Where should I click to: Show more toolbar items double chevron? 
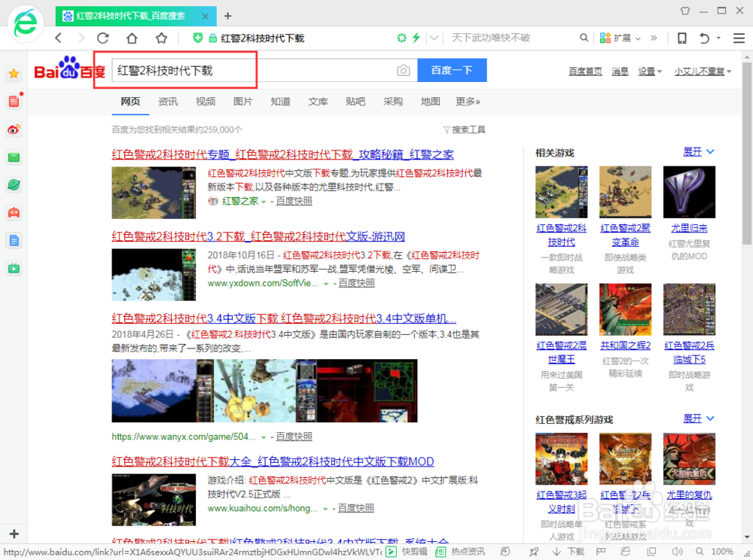[654, 38]
